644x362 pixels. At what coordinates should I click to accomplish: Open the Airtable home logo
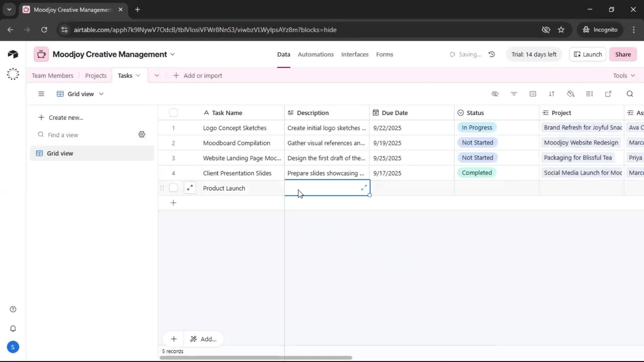tap(13, 54)
